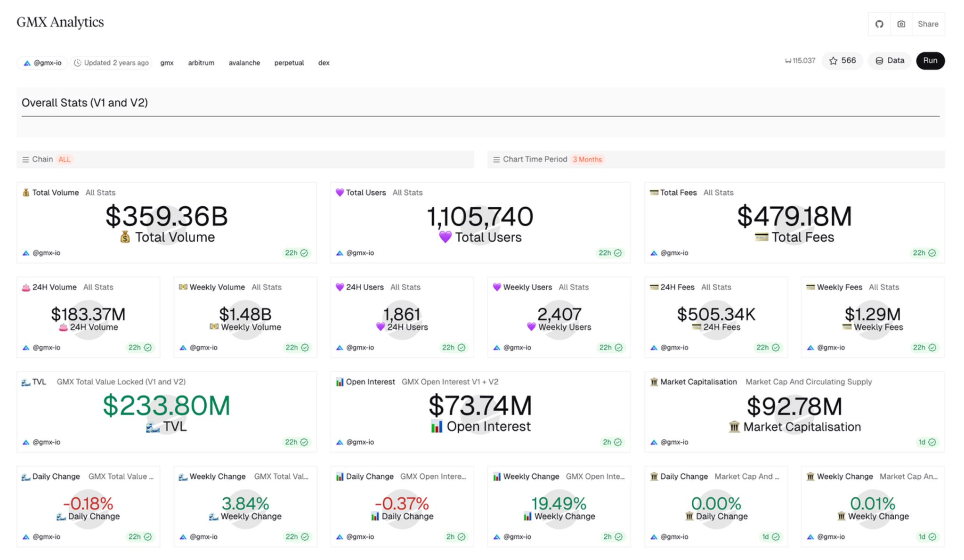964x560 pixels.
Task: Open the Data database button
Action: tap(890, 61)
